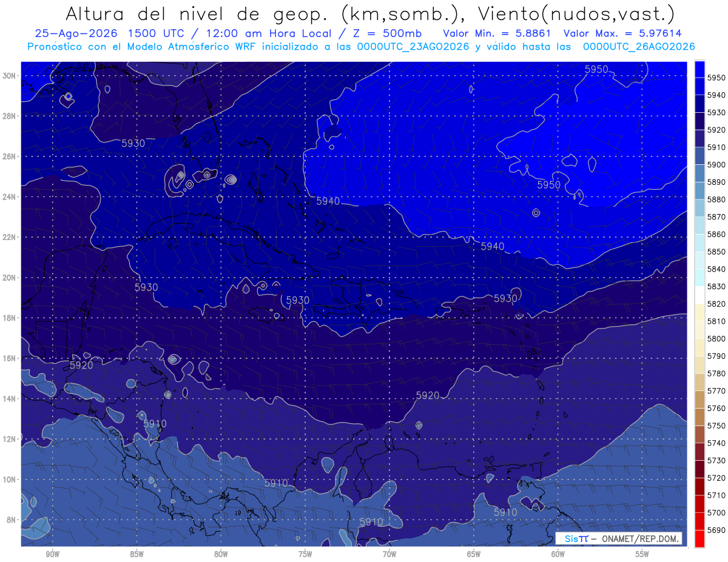
Task: Click the 10N latitude axis label
Action: 9,480
